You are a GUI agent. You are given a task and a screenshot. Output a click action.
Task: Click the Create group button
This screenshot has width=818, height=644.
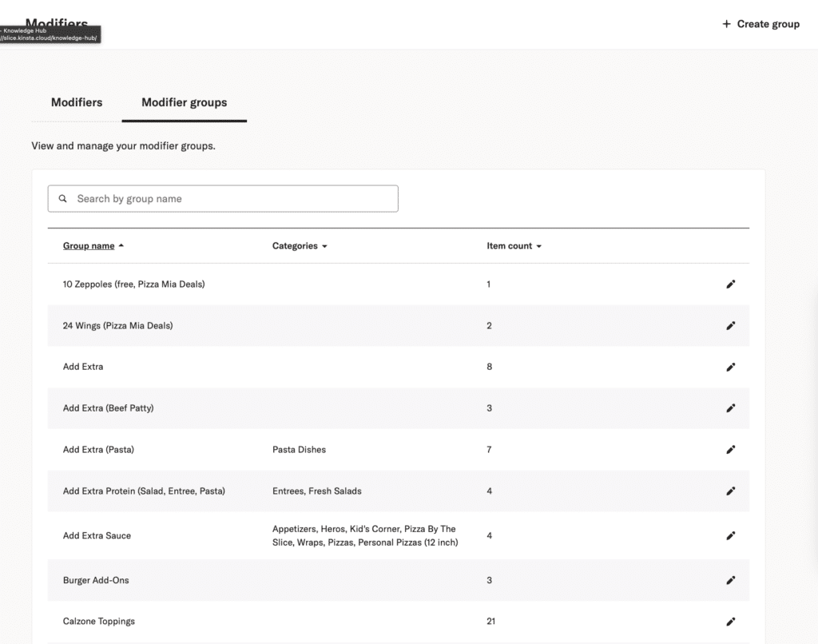tap(760, 24)
